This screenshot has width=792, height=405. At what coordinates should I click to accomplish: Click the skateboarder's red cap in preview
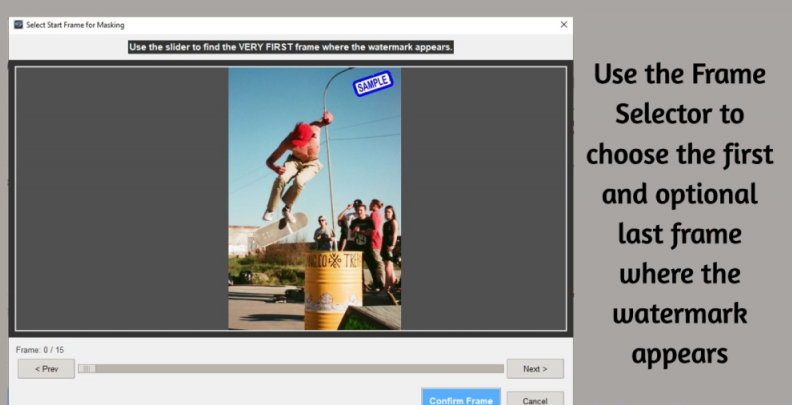tap(301, 133)
